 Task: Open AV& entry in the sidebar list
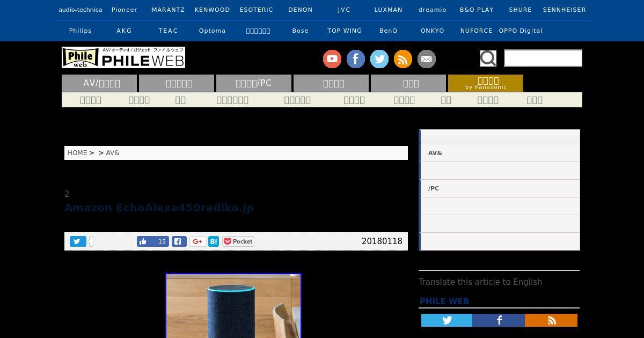500,153
